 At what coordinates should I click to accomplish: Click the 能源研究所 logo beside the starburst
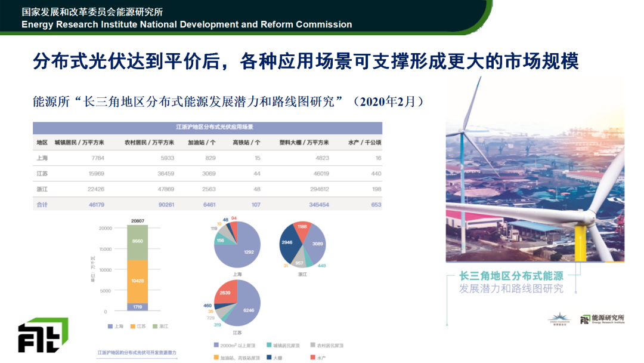click(602, 319)
